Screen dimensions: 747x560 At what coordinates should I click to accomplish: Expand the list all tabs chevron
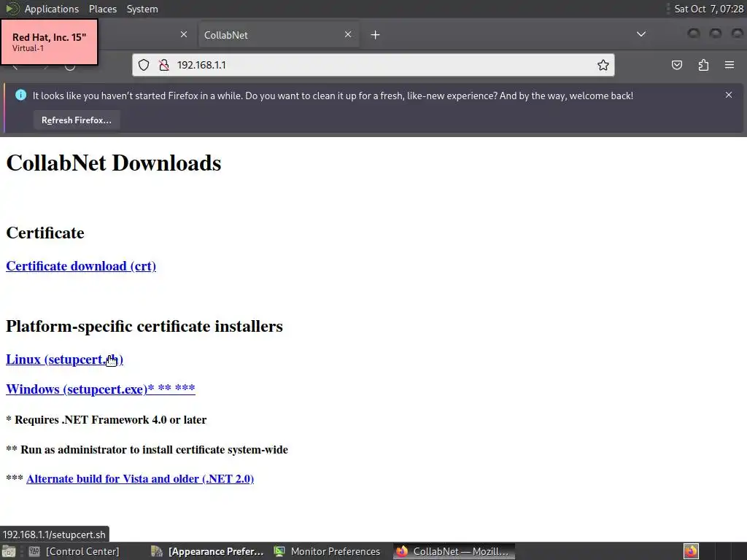641,34
